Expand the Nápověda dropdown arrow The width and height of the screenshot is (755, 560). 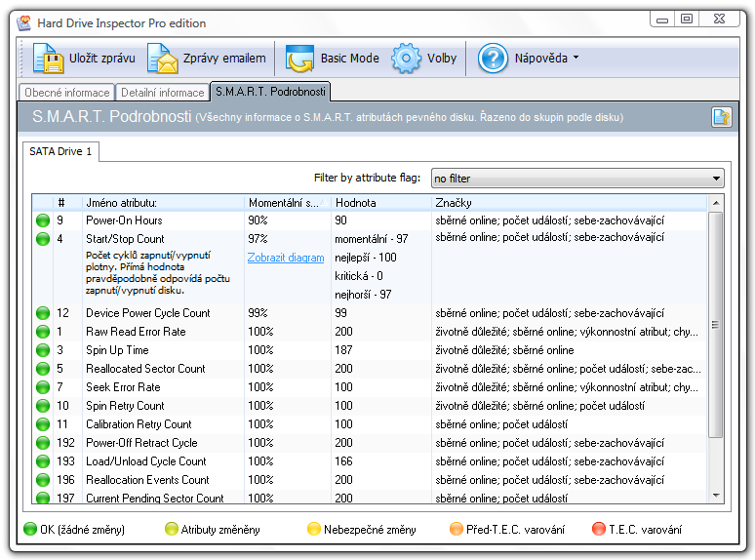576,58
